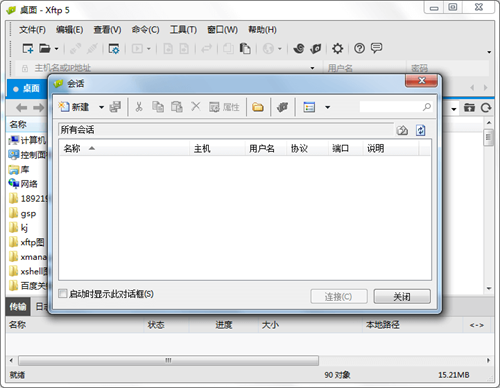Image resolution: width=500 pixels, height=388 pixels.
Task: Open the host address dropdown arrow
Action: point(312,68)
